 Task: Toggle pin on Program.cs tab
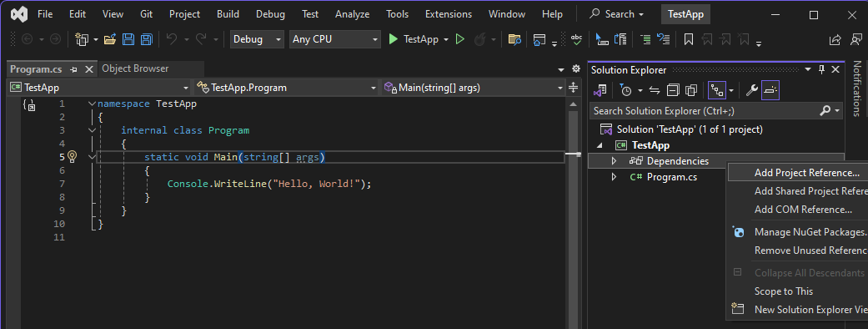pyautogui.click(x=73, y=70)
